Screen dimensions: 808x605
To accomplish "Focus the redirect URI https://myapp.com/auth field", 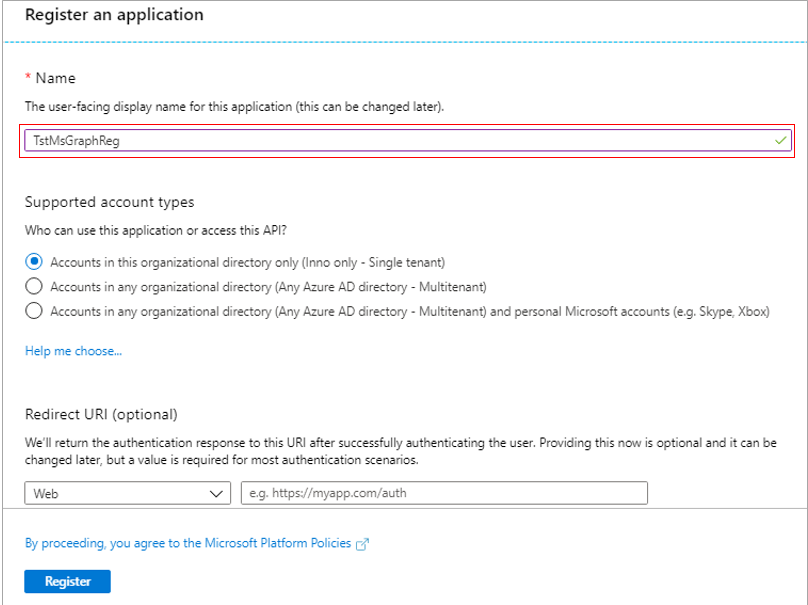I will [x=444, y=493].
